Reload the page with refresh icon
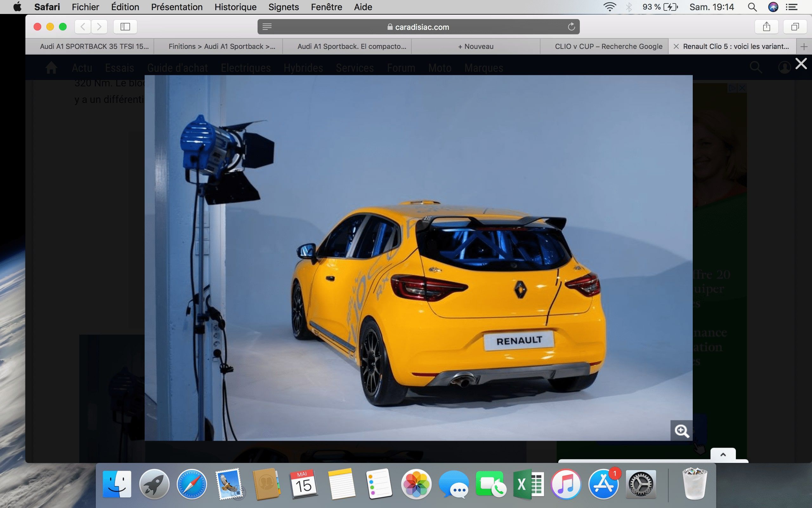Image resolution: width=812 pixels, height=508 pixels. coord(572,27)
